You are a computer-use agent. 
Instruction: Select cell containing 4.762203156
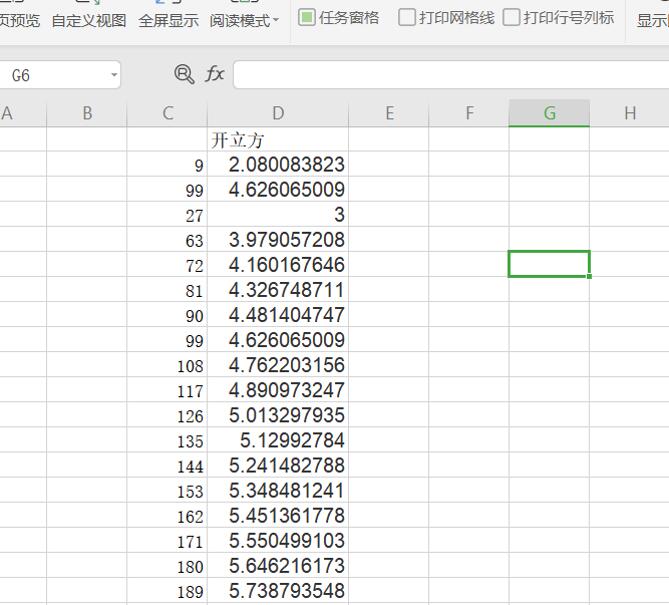pos(278,365)
